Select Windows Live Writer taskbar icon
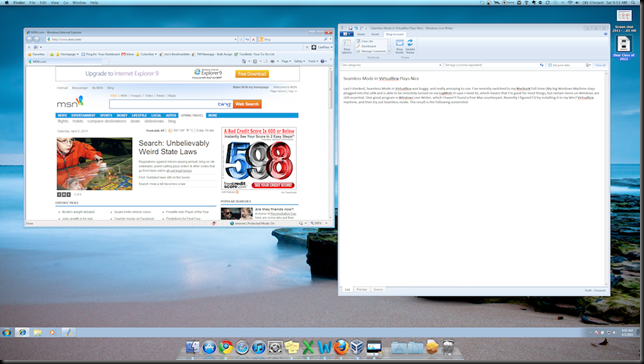The width and height of the screenshot is (644, 364). [x=68, y=332]
